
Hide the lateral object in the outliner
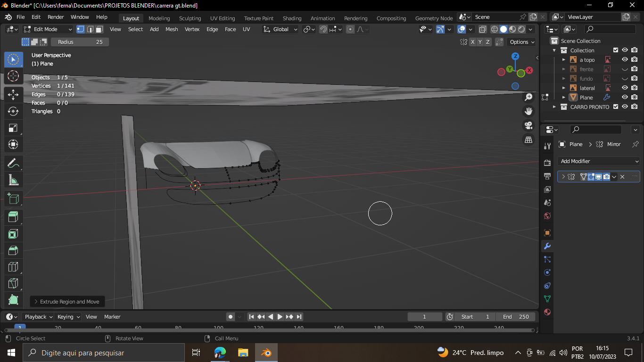[x=625, y=88]
